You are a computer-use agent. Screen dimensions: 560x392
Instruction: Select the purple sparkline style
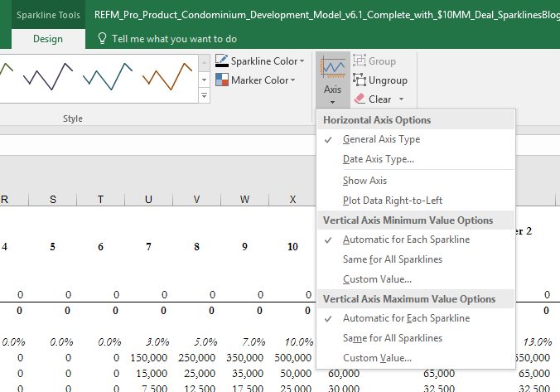tap(48, 76)
